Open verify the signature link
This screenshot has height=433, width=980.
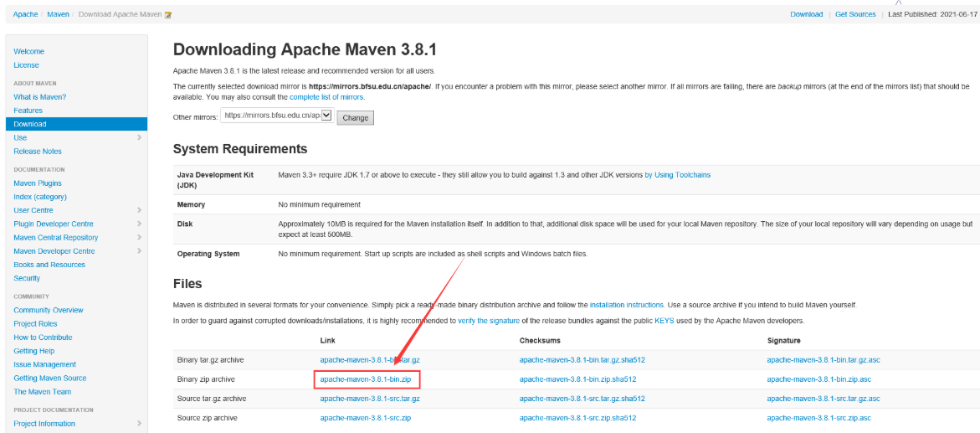pos(489,321)
